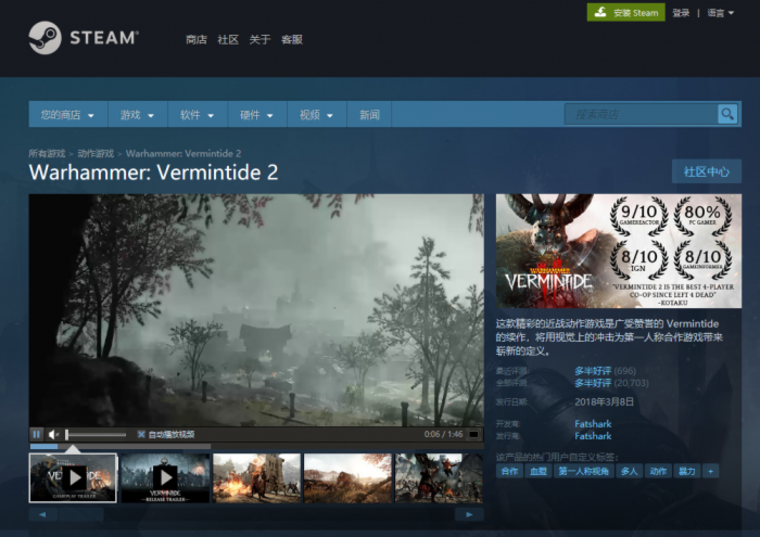The width and height of the screenshot is (760, 537).
Task: Click developer Fatshark link
Action: pyautogui.click(x=593, y=424)
